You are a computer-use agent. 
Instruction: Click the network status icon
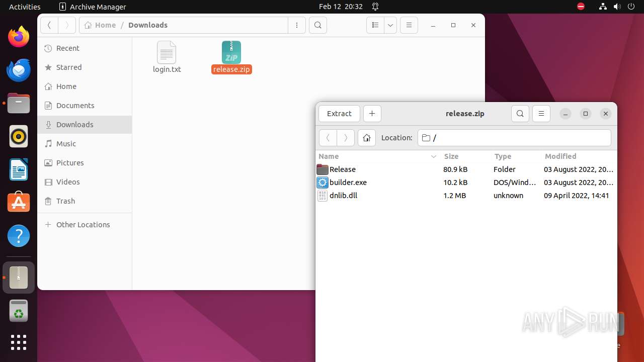tap(603, 7)
